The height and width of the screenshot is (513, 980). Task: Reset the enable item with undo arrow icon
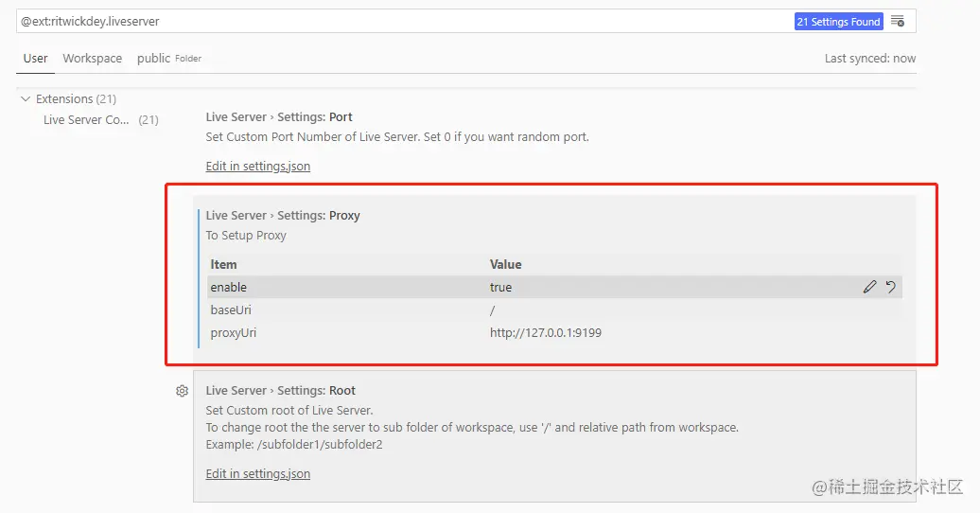pyautogui.click(x=891, y=288)
